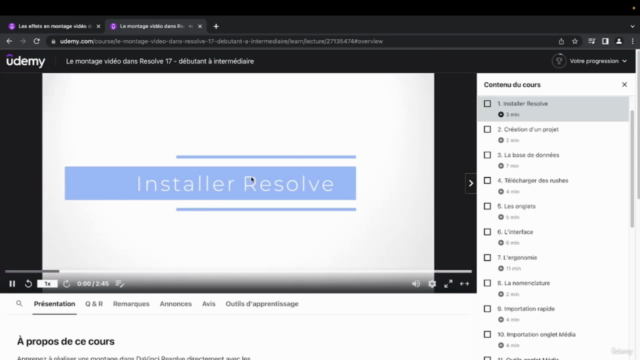
Task: Enter fullscreen mode
Action: point(448,284)
